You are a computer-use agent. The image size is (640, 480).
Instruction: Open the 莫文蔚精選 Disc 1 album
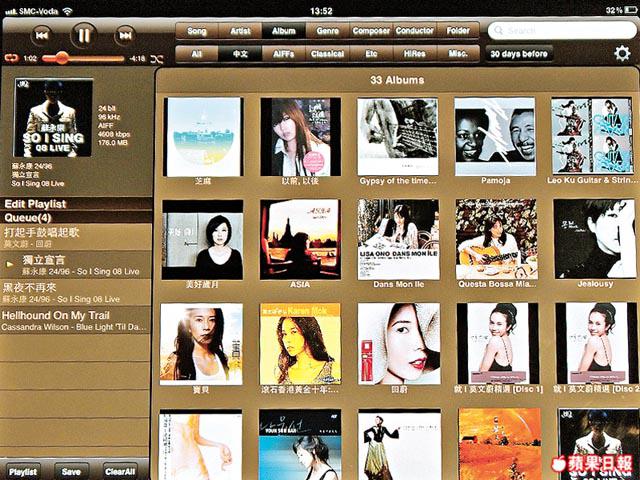[x=498, y=344]
